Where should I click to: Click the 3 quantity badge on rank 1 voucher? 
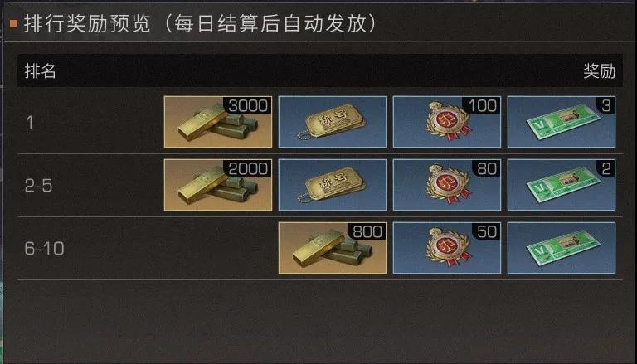tap(606, 105)
